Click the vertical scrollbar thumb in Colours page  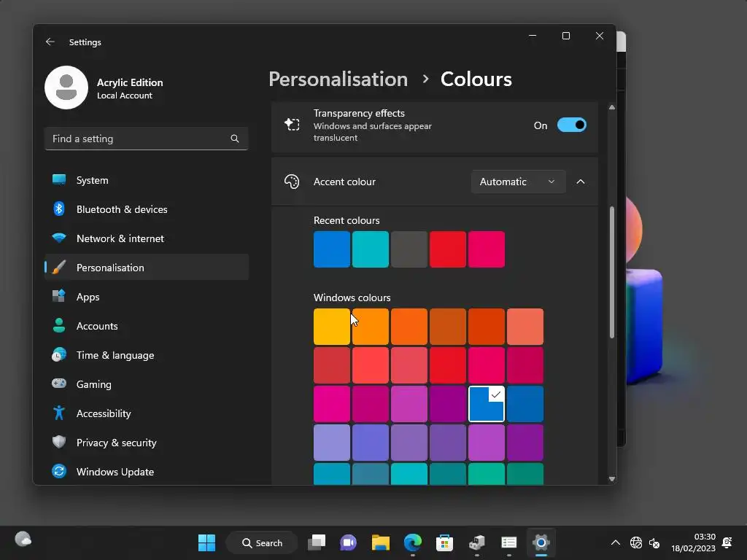pos(612,273)
